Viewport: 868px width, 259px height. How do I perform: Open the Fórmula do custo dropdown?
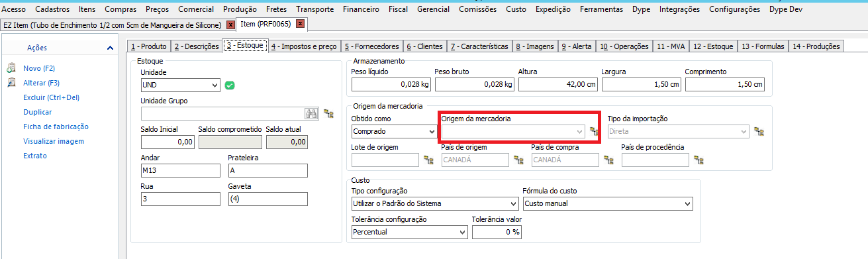[687, 203]
